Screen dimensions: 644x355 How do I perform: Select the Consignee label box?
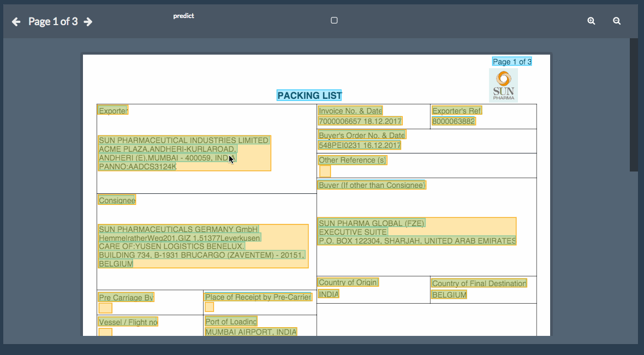click(117, 200)
